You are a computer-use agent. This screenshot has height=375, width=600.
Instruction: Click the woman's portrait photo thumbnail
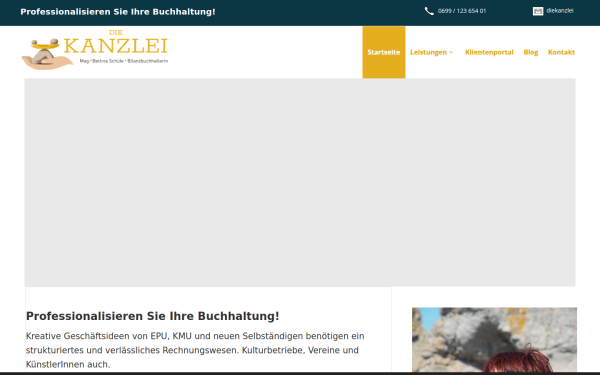tap(494, 340)
